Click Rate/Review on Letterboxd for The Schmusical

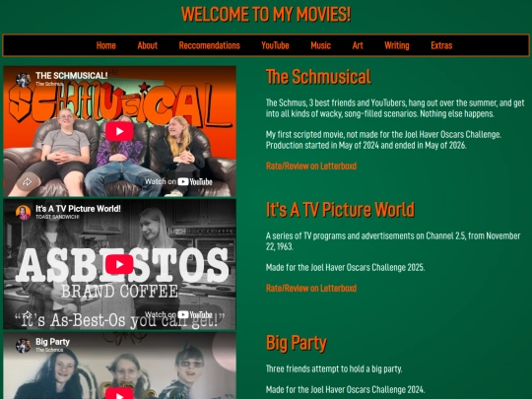tap(311, 166)
